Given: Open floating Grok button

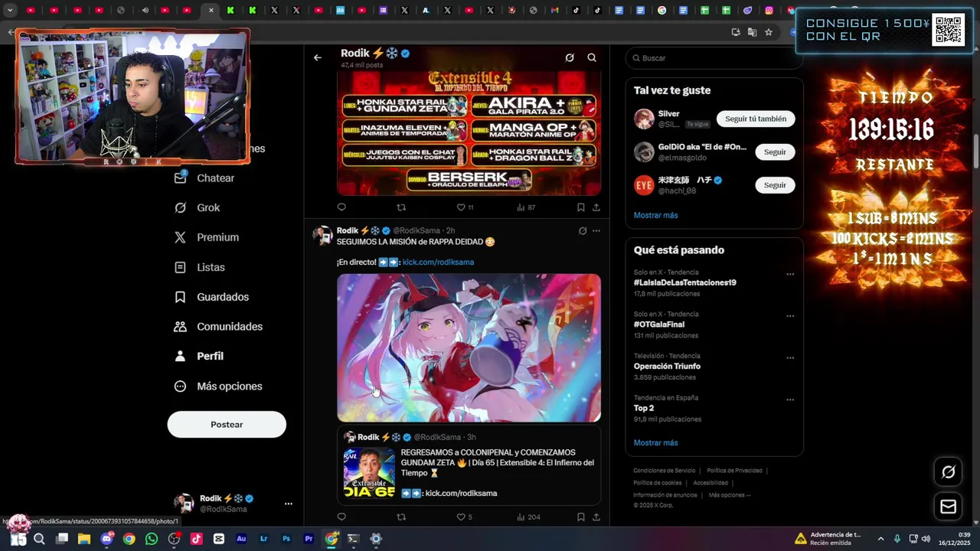Looking at the screenshot, I should tap(948, 472).
